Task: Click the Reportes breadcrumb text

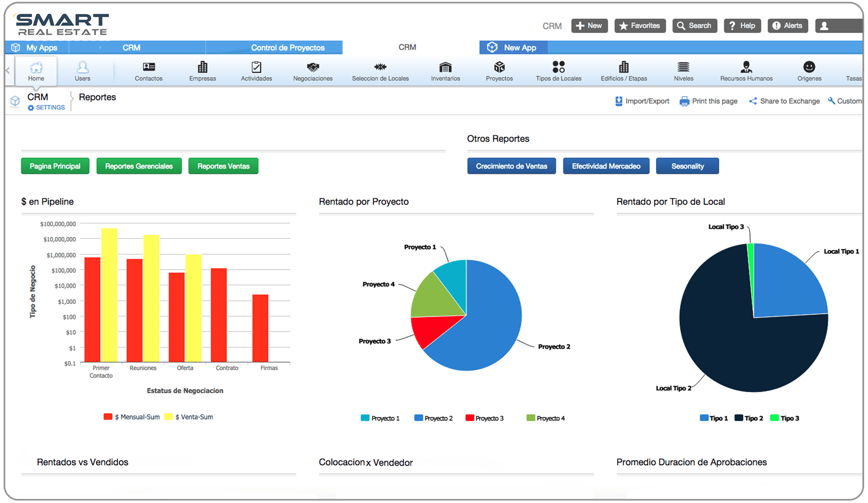Action: click(98, 97)
